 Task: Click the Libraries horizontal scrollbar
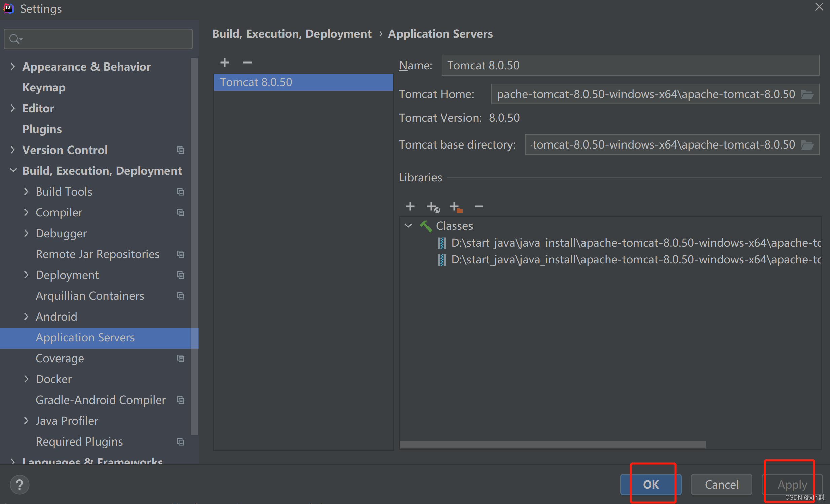[x=553, y=445]
